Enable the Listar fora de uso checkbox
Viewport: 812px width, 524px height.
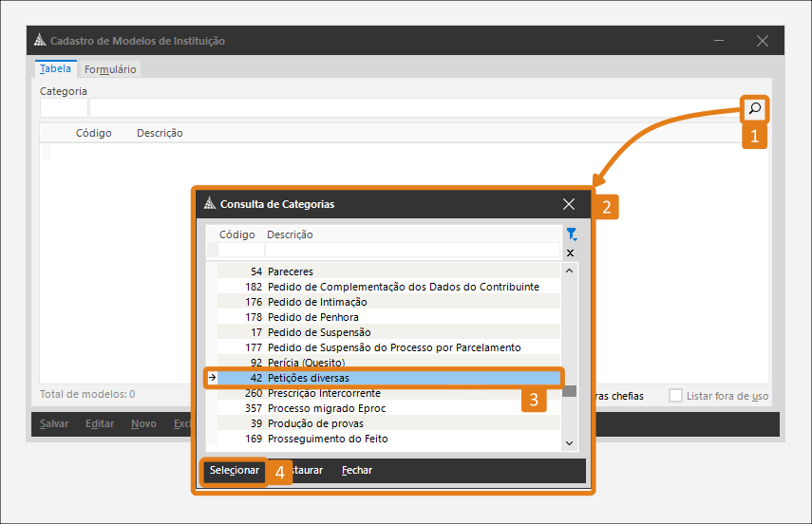click(675, 395)
